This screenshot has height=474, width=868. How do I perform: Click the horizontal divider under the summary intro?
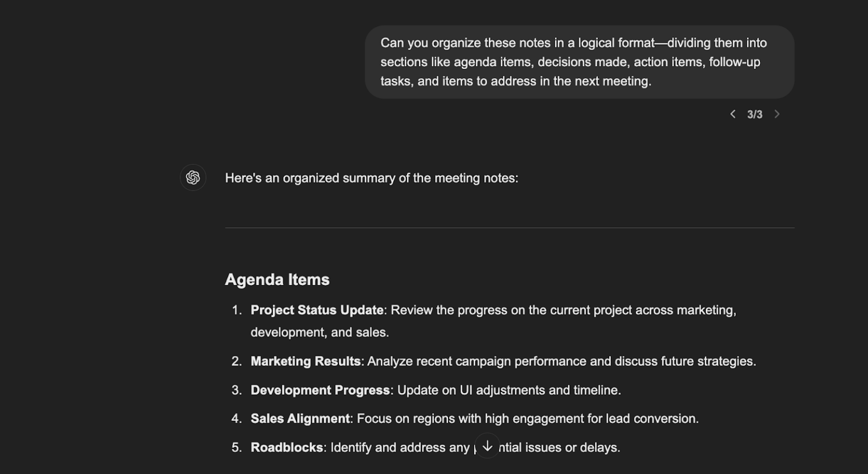click(509, 227)
